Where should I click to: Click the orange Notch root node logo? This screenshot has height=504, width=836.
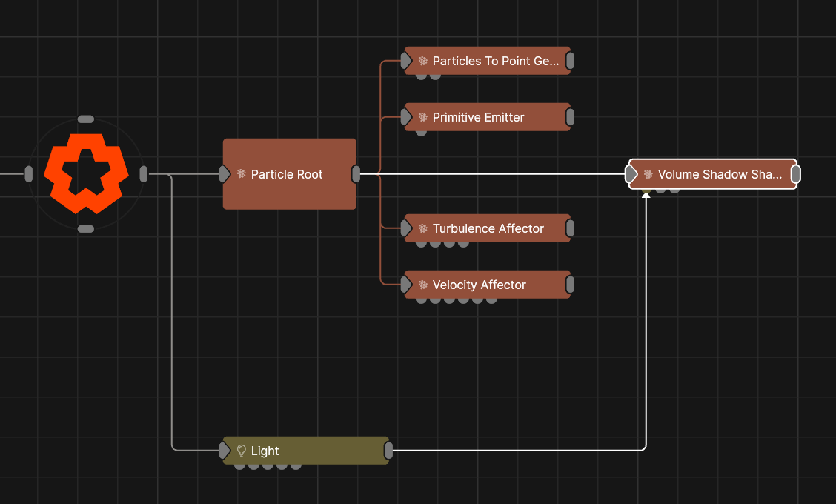[85, 173]
